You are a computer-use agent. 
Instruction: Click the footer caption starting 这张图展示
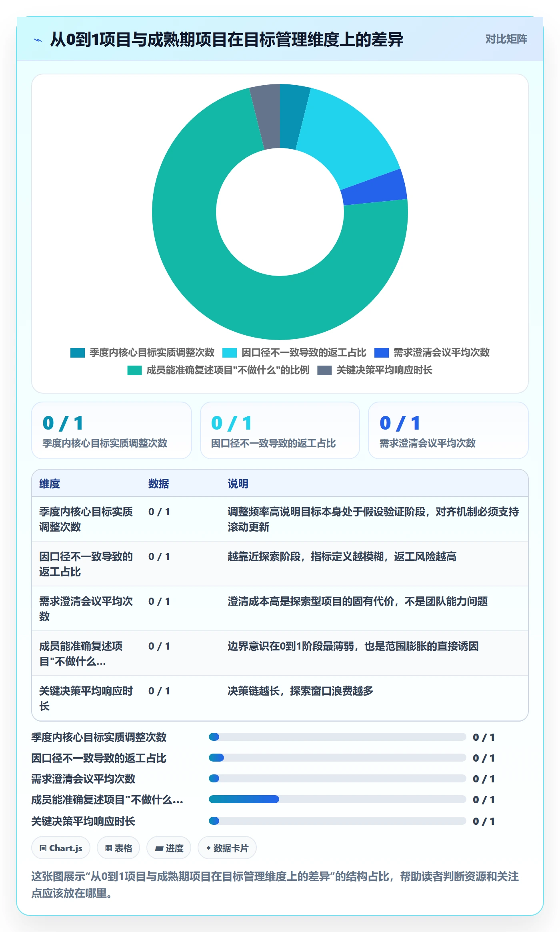275,884
